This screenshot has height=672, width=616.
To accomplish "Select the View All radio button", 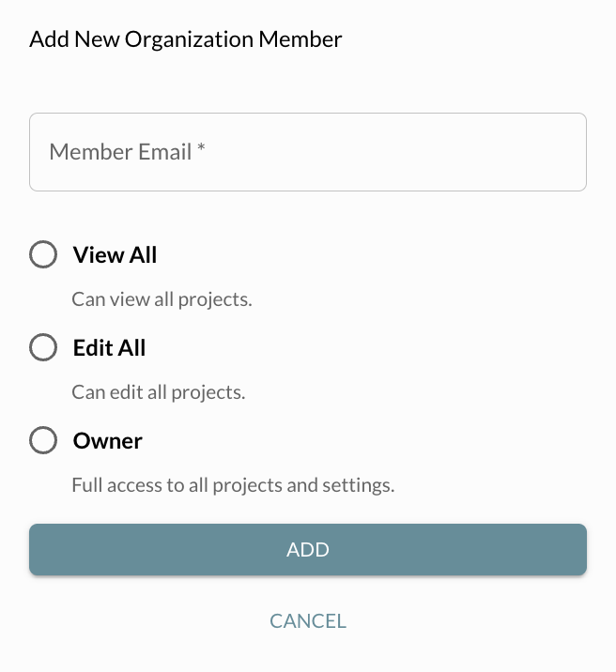I will [43, 254].
